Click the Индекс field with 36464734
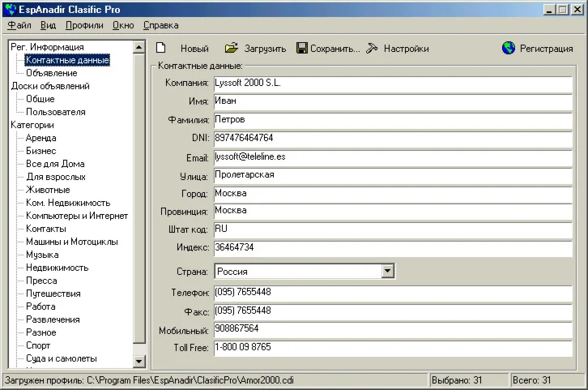588x390 pixels. click(393, 249)
